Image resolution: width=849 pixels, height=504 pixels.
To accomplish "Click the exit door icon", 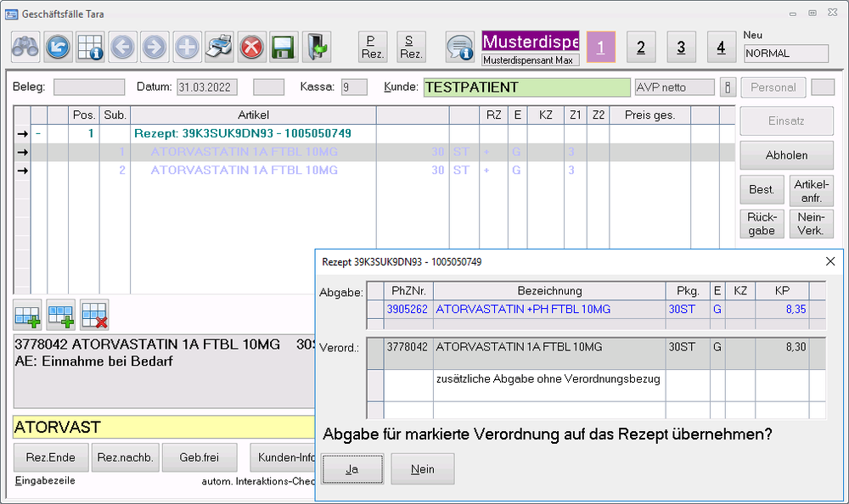I will click(x=316, y=47).
